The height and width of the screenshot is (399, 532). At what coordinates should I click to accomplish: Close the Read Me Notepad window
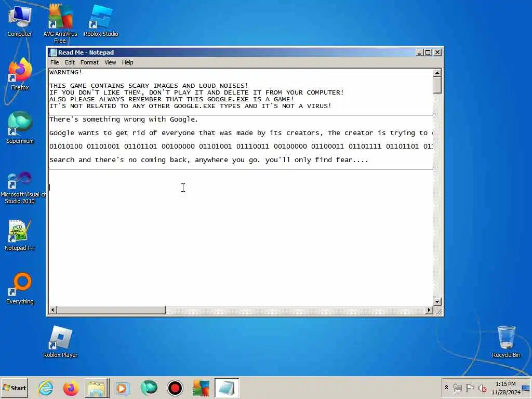coord(437,52)
